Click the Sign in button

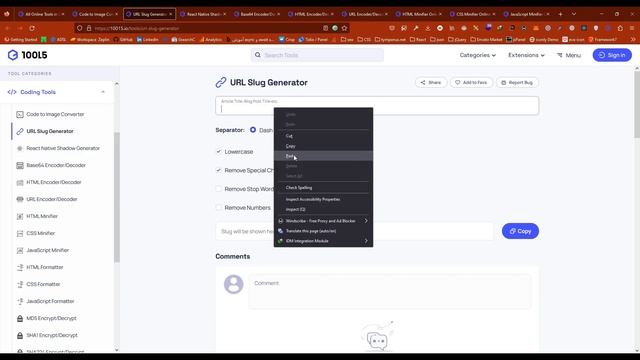click(x=612, y=55)
